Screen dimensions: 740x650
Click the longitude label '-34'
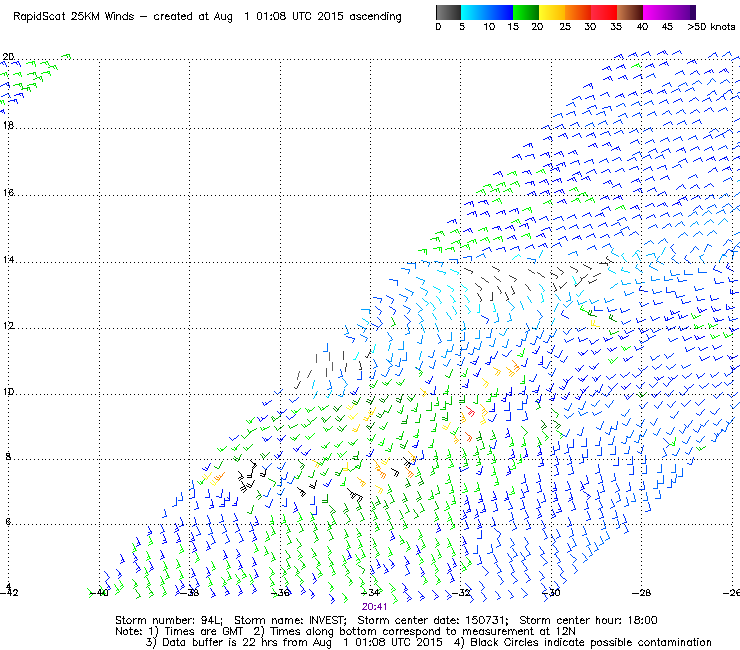(370, 592)
